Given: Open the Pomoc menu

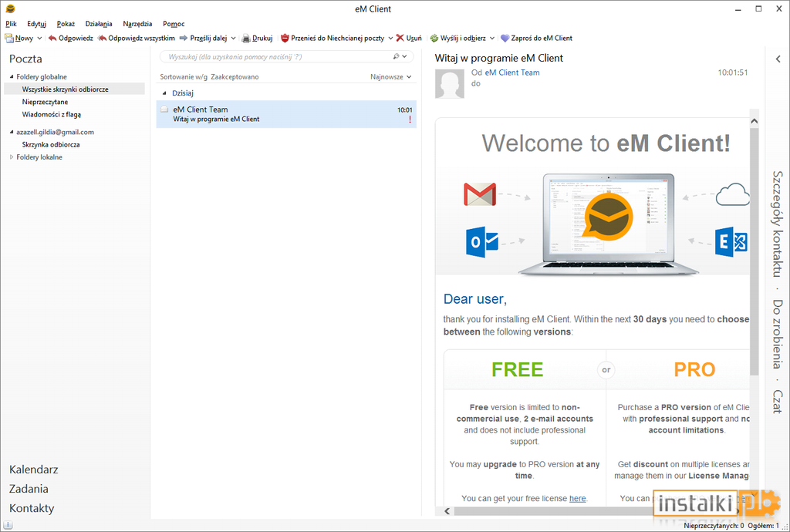Looking at the screenshot, I should pos(174,24).
